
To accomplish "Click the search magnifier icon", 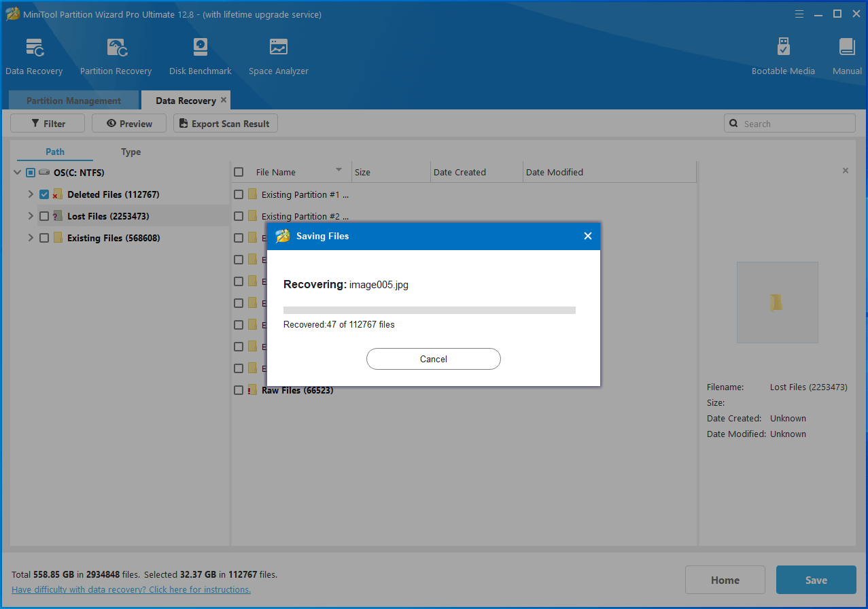I will click(733, 124).
